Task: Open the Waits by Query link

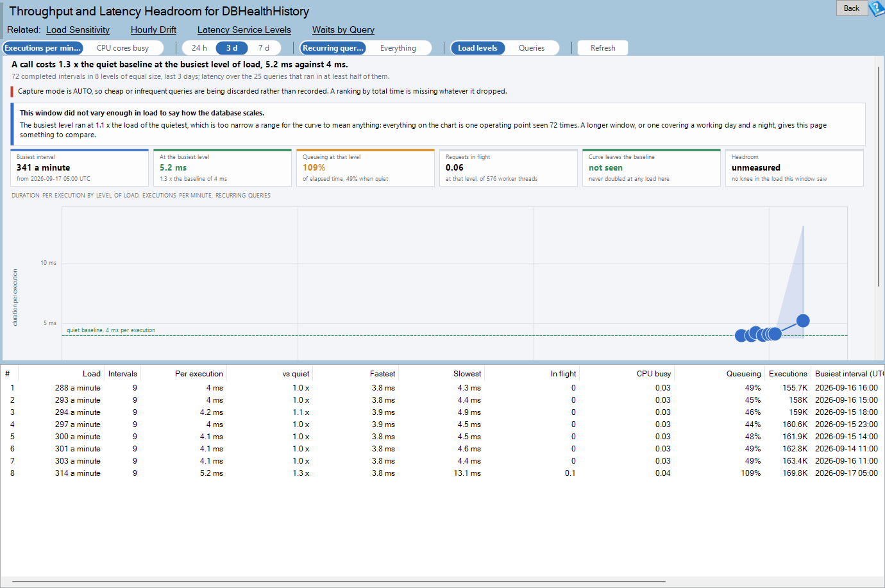Action: click(x=343, y=29)
